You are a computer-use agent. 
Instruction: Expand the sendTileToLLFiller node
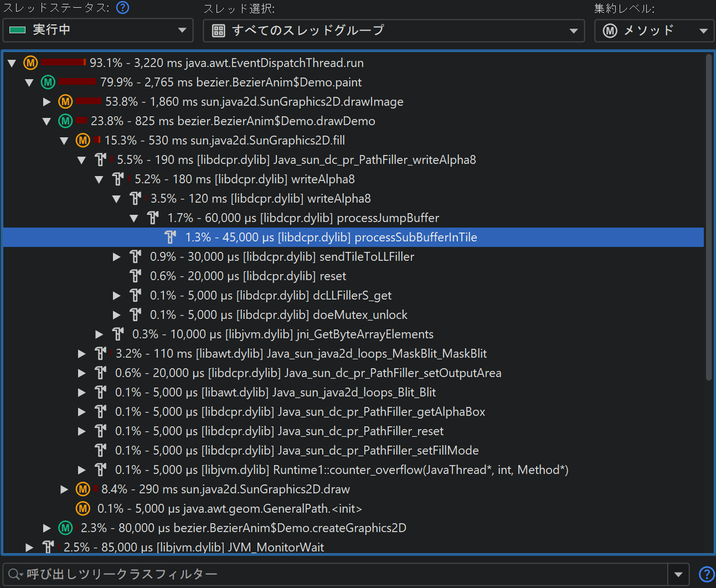click(117, 257)
